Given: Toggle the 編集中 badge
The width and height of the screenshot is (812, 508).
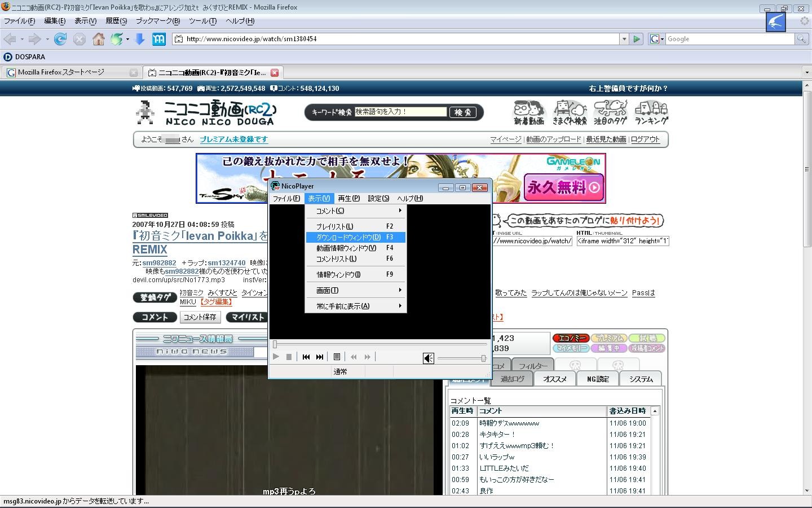Looking at the screenshot, I should (x=609, y=348).
